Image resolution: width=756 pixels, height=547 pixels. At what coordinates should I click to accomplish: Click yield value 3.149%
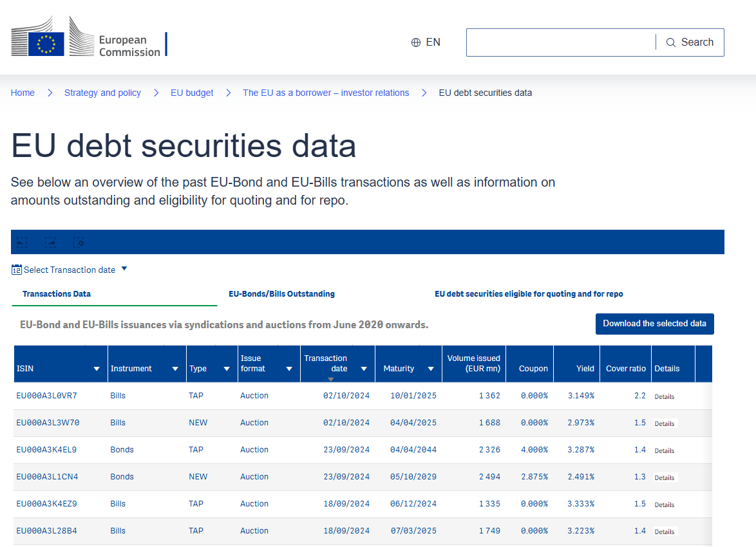[581, 396]
